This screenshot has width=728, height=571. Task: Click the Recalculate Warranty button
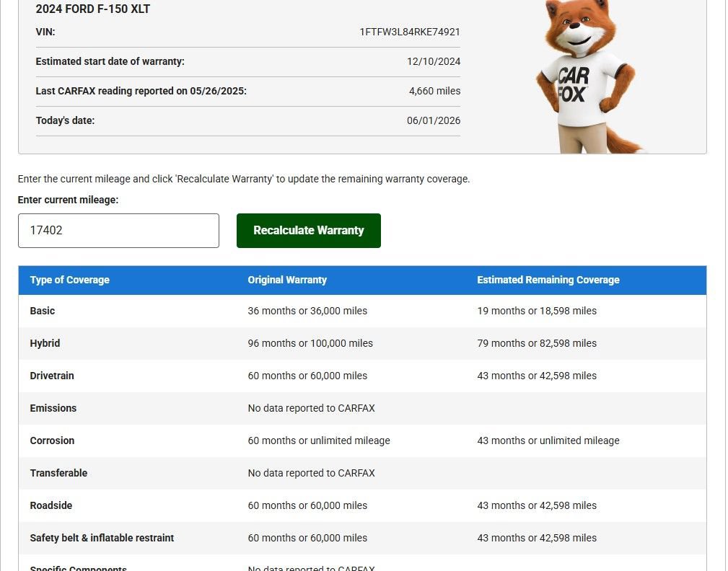tap(308, 231)
